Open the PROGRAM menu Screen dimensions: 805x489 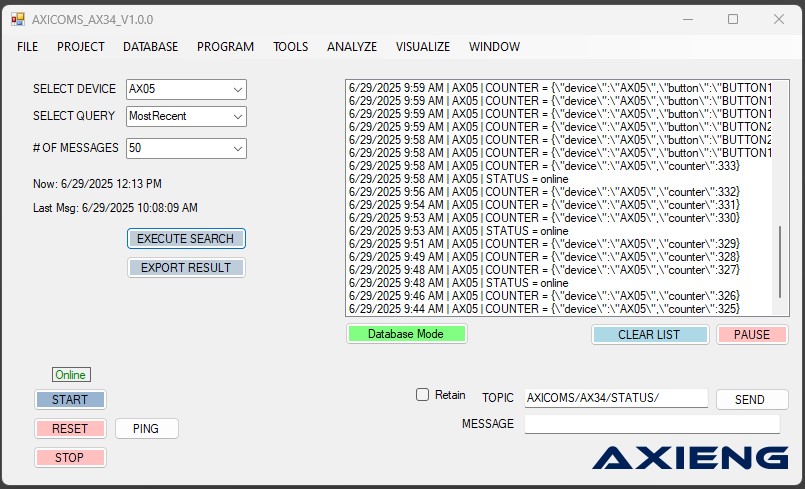(225, 47)
